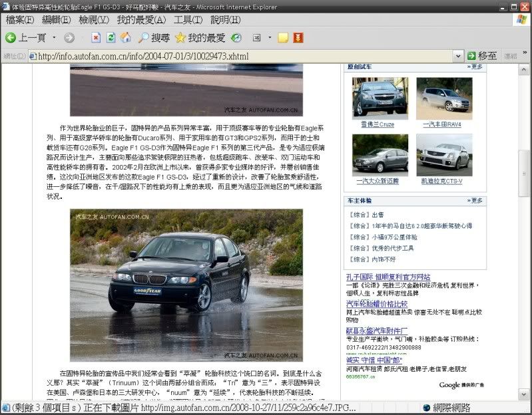Open the 一汽大众新迈腾 car thumbnail

coord(380,155)
